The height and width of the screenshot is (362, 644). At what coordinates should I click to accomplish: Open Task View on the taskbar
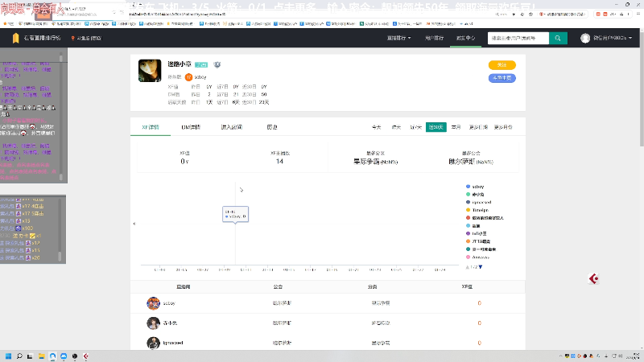point(30,356)
